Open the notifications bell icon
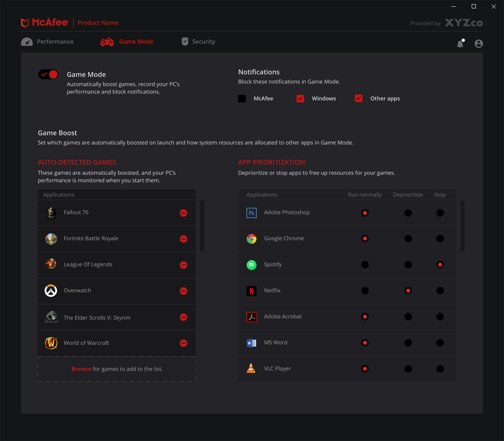 [x=460, y=43]
